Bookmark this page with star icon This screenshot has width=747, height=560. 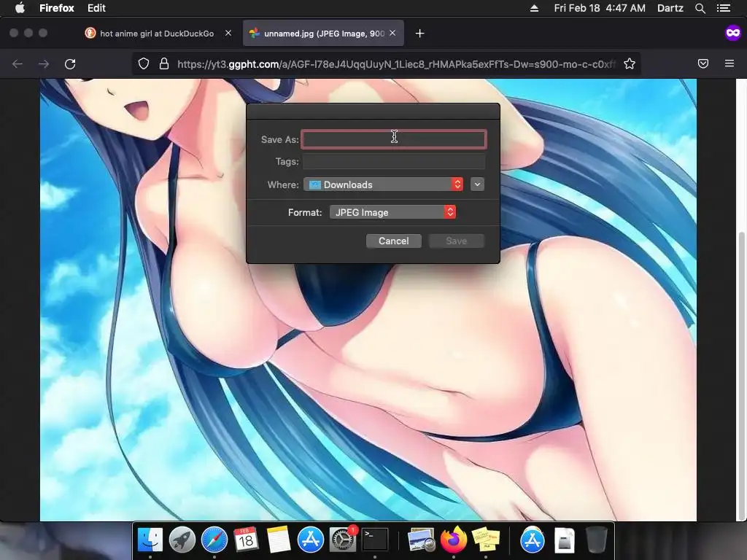(630, 64)
